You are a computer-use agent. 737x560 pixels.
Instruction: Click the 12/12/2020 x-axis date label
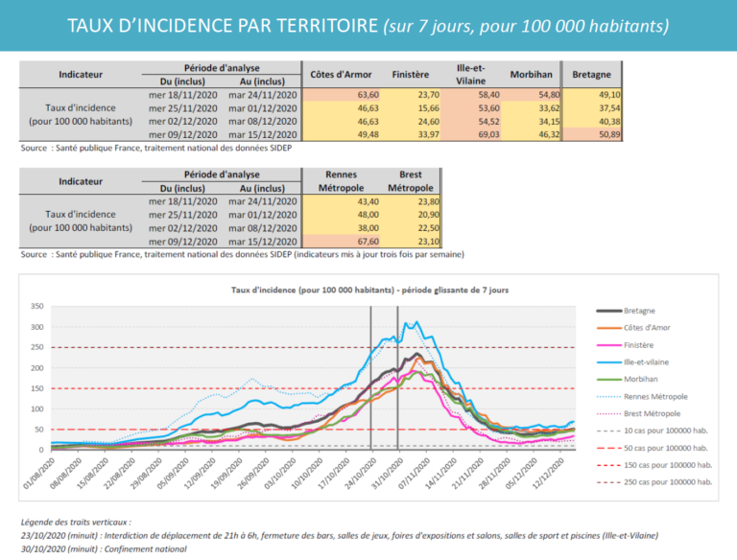click(x=550, y=473)
